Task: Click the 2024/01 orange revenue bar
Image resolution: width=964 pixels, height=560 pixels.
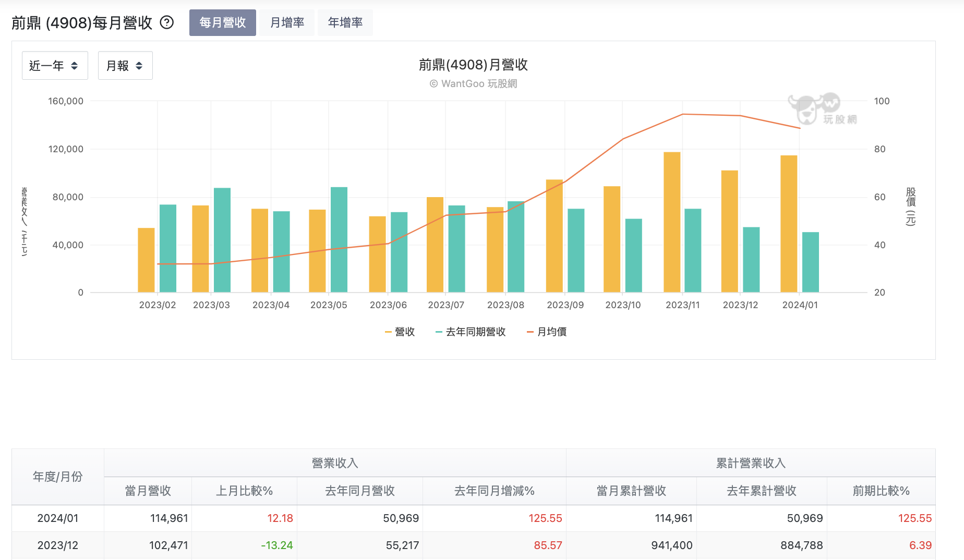Action: click(x=789, y=224)
